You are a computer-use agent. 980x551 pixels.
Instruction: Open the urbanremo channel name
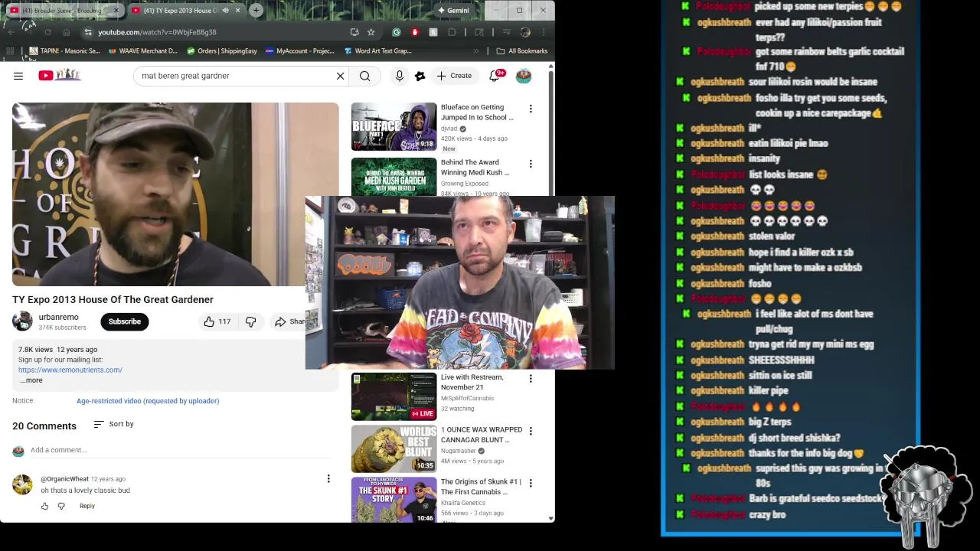pos(59,317)
